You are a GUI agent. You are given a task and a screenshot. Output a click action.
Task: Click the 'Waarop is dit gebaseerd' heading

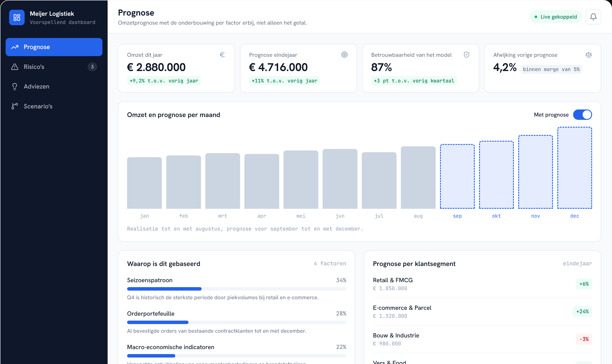(x=164, y=264)
